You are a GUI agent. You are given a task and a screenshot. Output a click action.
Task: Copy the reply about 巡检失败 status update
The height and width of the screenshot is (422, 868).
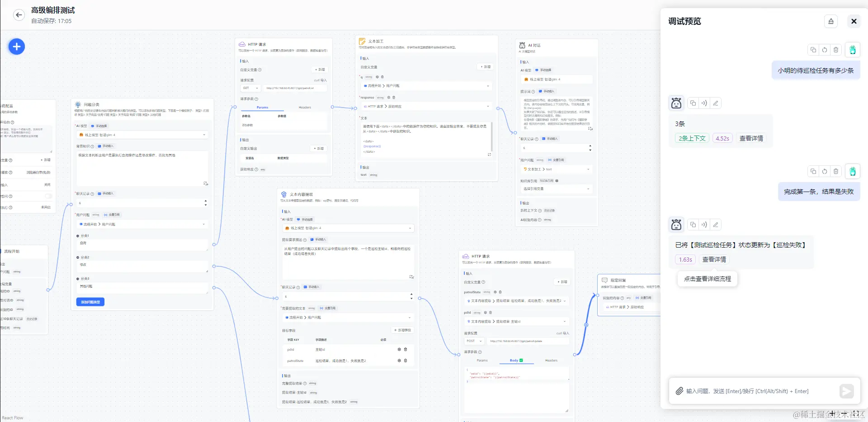tap(693, 225)
